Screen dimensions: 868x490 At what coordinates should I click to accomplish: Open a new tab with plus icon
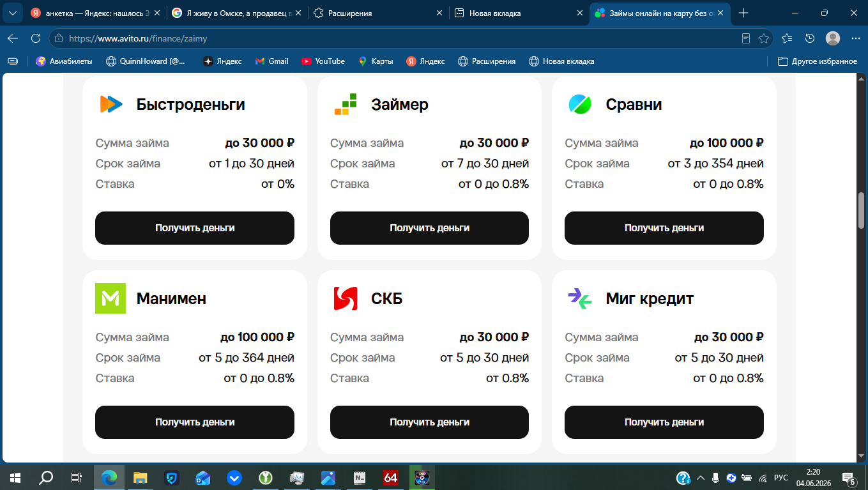[x=743, y=13]
